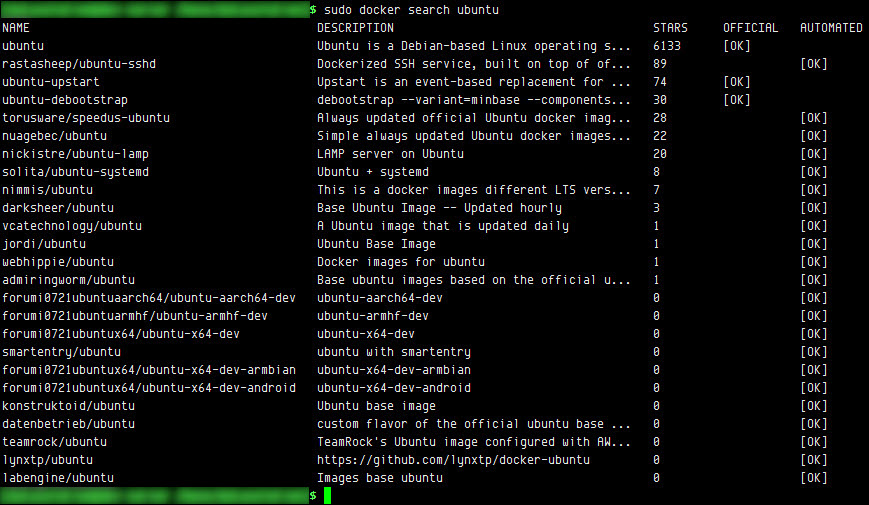Screen dimensions: 869x505
Task: Select the OFFICIAL column header
Action: pos(750,28)
